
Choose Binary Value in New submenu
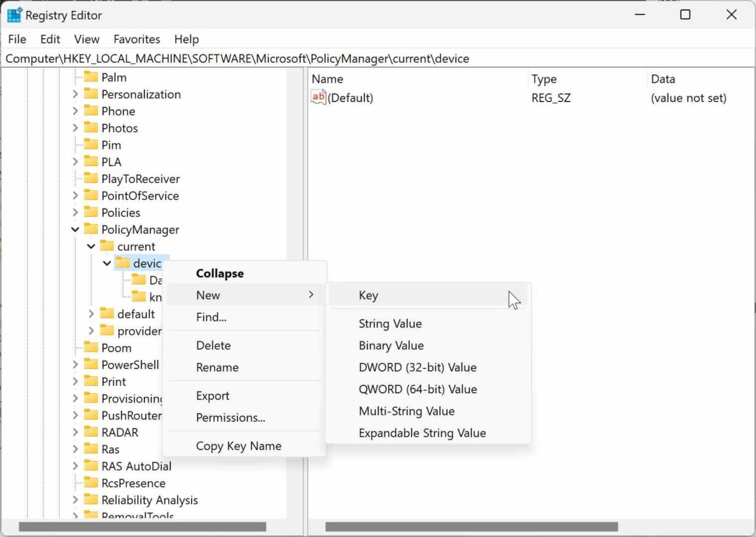click(x=428, y=345)
